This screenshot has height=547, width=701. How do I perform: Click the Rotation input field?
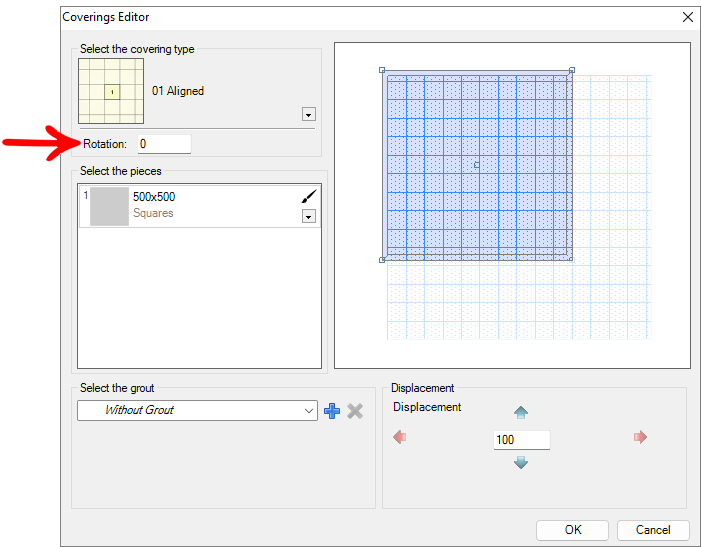(x=164, y=144)
